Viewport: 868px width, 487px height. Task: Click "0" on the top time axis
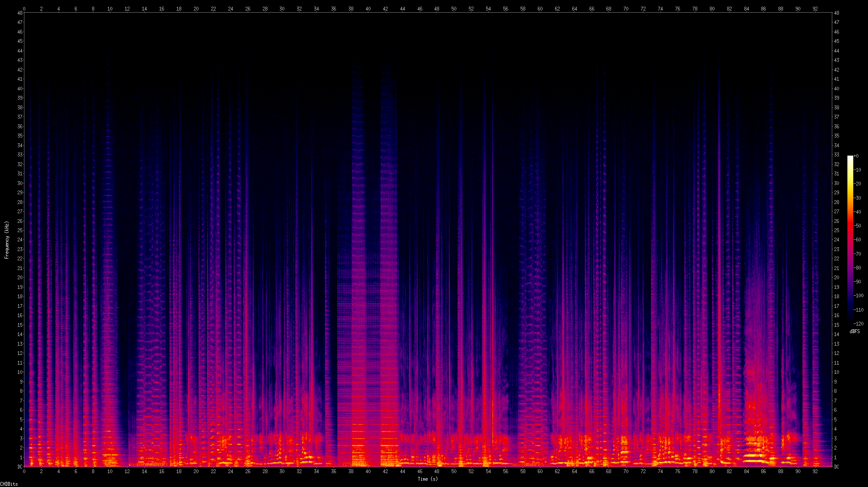pos(24,8)
